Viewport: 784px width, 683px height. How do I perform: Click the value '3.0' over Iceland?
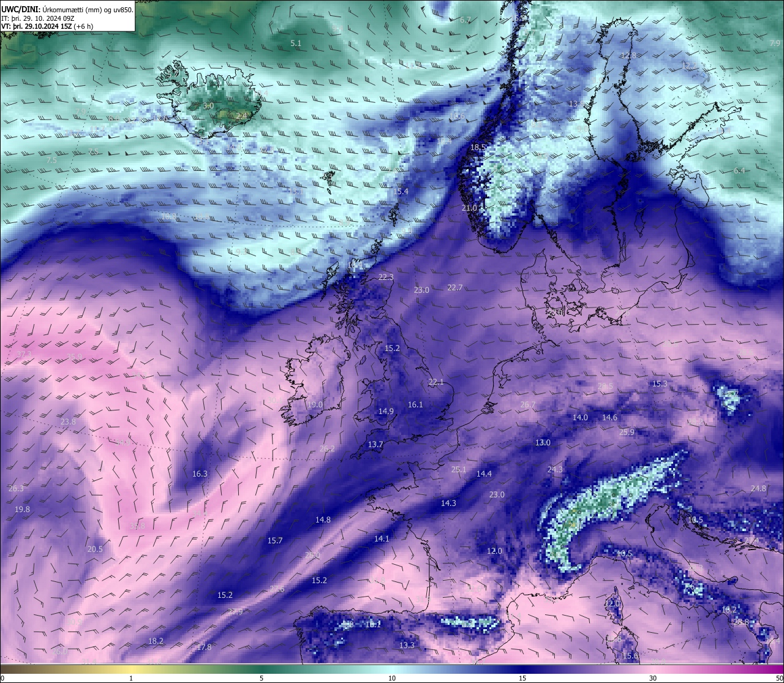click(208, 106)
